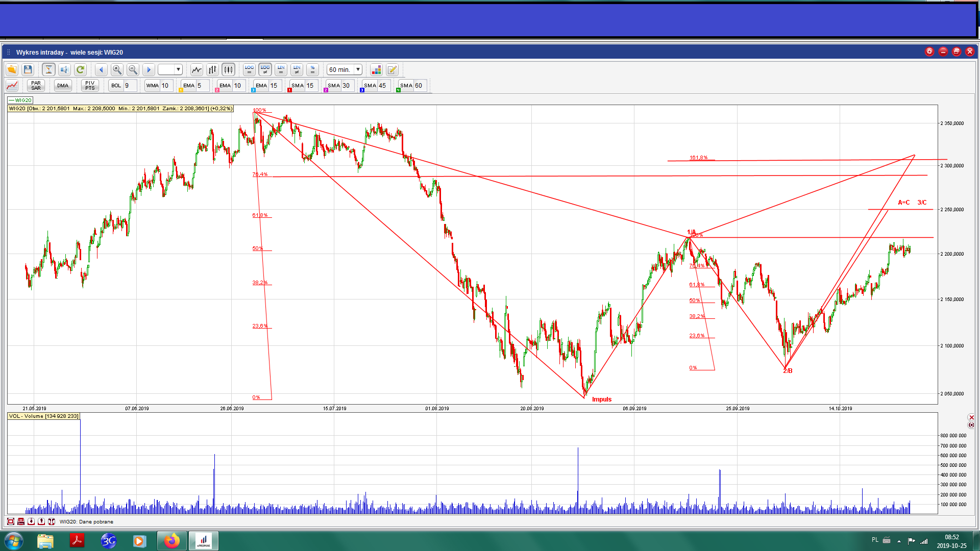Image resolution: width=980 pixels, height=551 pixels.
Task: Click the pink EMA 10 color marker
Action: click(x=217, y=90)
